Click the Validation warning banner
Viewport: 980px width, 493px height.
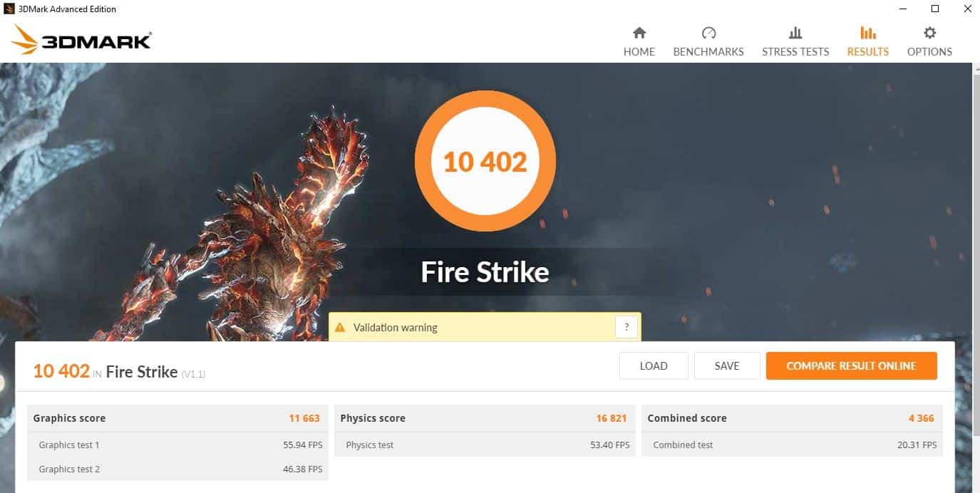485,327
